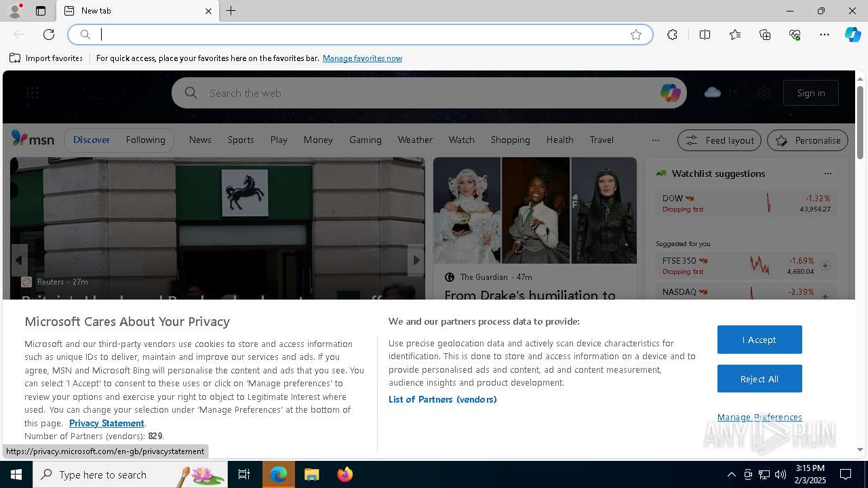This screenshot has width=868, height=488.
Task: Select the Discover tab
Action: click(92, 140)
